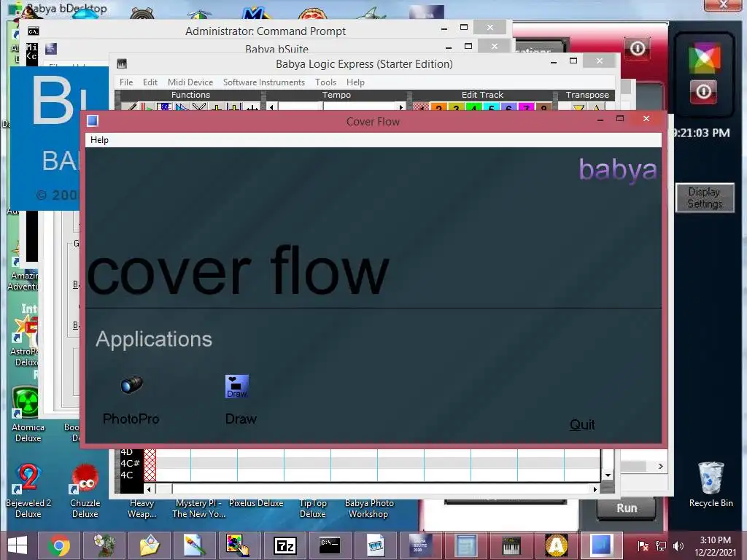Click piano roll horizontal scrollbar left arrow
Screen dimensions: 747x560
[x=150, y=489]
